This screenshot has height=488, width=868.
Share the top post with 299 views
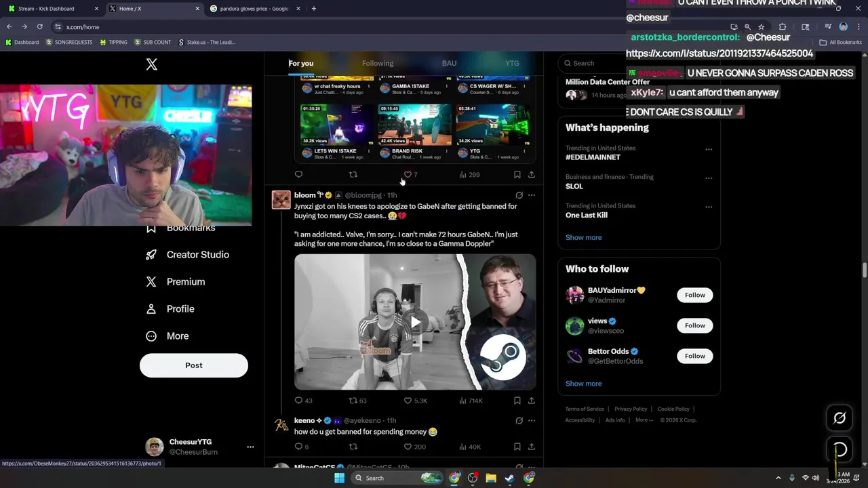point(532,175)
